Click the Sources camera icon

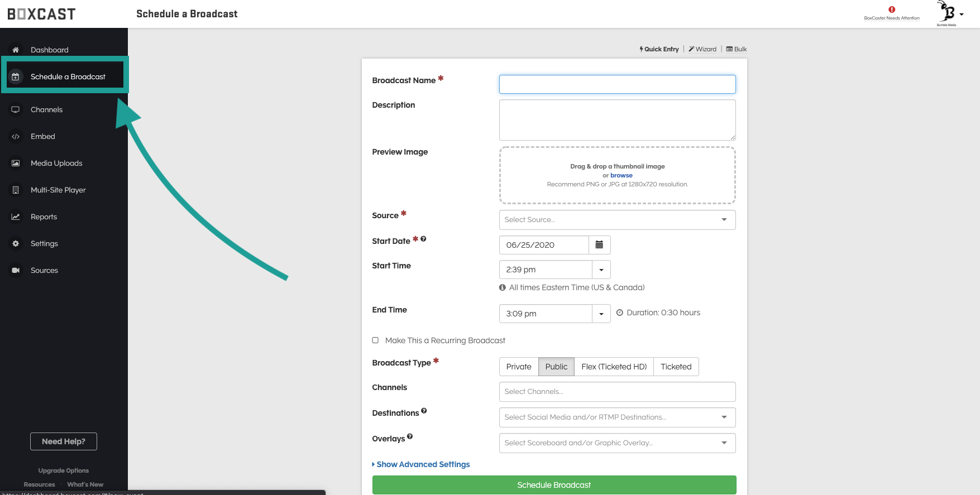(x=16, y=271)
